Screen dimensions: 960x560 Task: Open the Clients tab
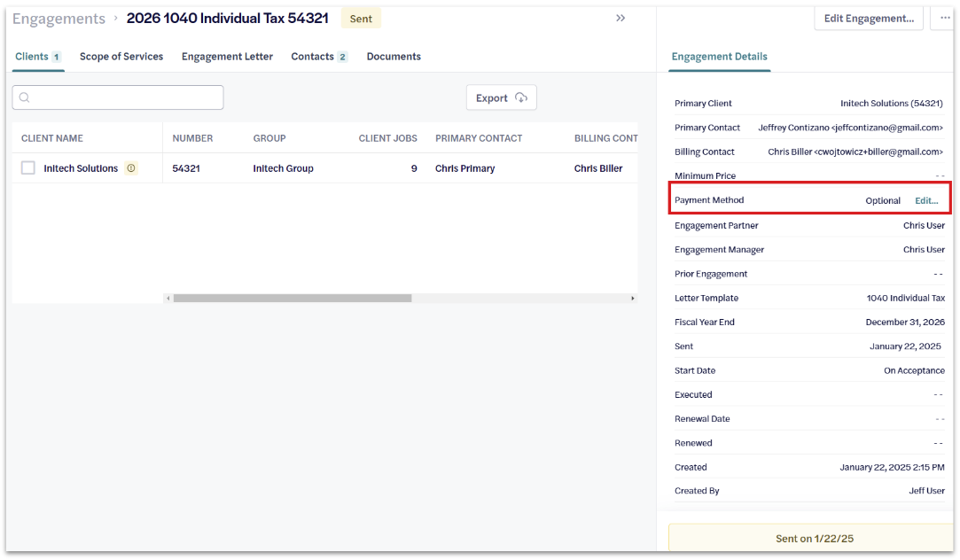click(x=38, y=57)
